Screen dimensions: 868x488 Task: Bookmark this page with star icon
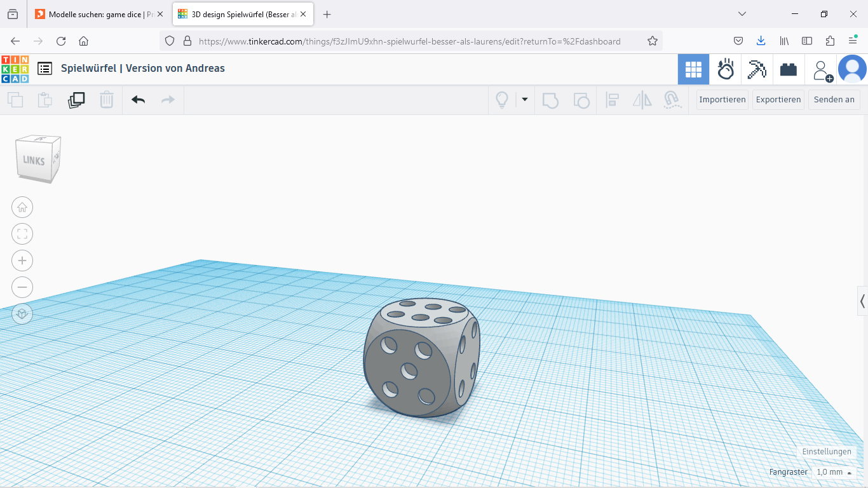tap(653, 41)
